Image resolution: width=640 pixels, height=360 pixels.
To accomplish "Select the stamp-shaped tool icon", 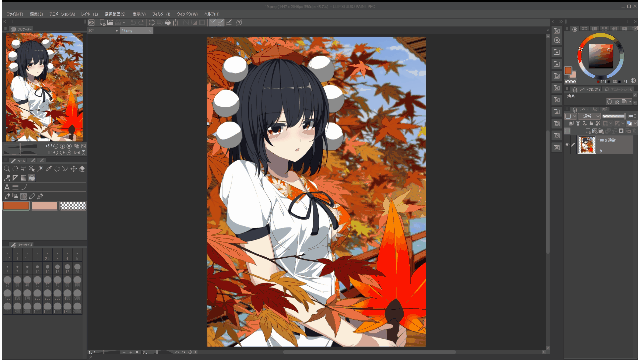I will point(7,187).
